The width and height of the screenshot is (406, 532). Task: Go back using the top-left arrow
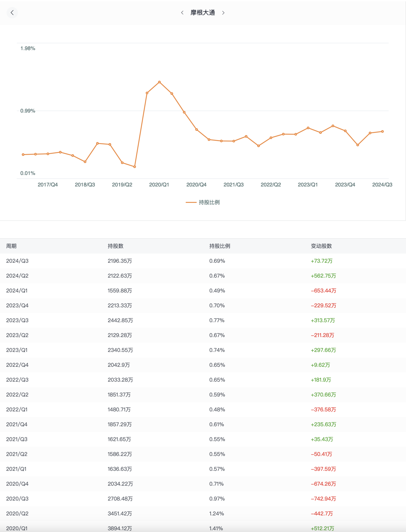point(12,13)
